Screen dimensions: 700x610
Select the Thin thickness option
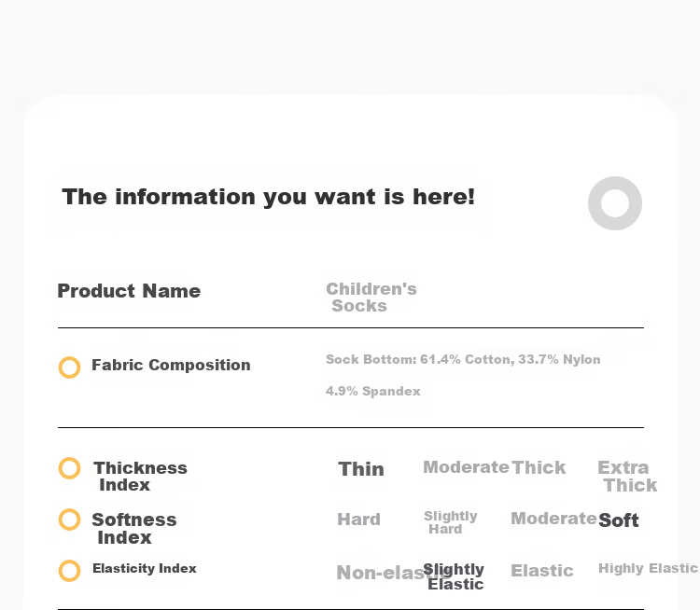361,469
